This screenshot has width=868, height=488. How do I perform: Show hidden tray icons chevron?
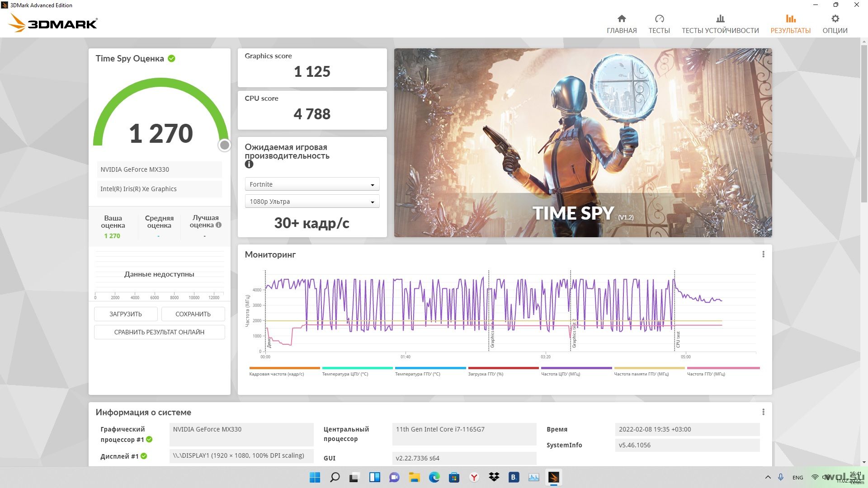(768, 477)
